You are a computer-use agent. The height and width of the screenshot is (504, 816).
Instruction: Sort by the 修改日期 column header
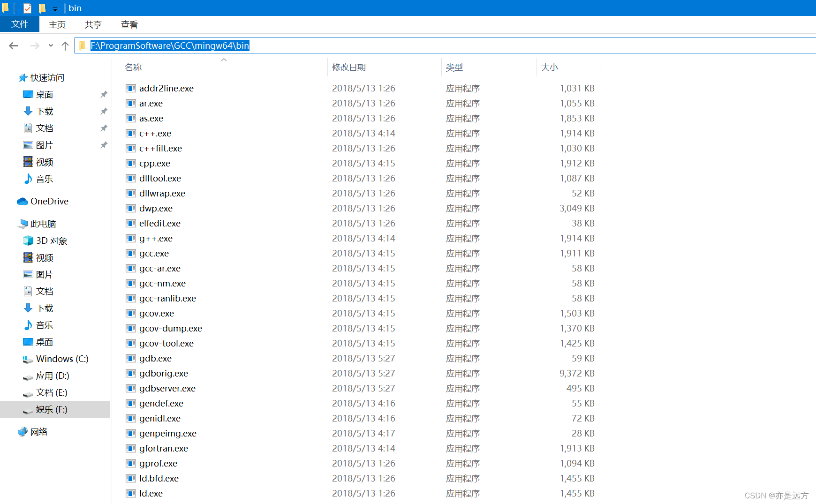pos(349,67)
